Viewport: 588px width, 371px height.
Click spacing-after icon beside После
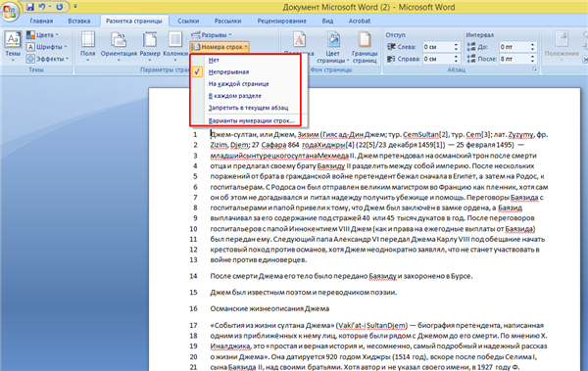[x=471, y=59]
